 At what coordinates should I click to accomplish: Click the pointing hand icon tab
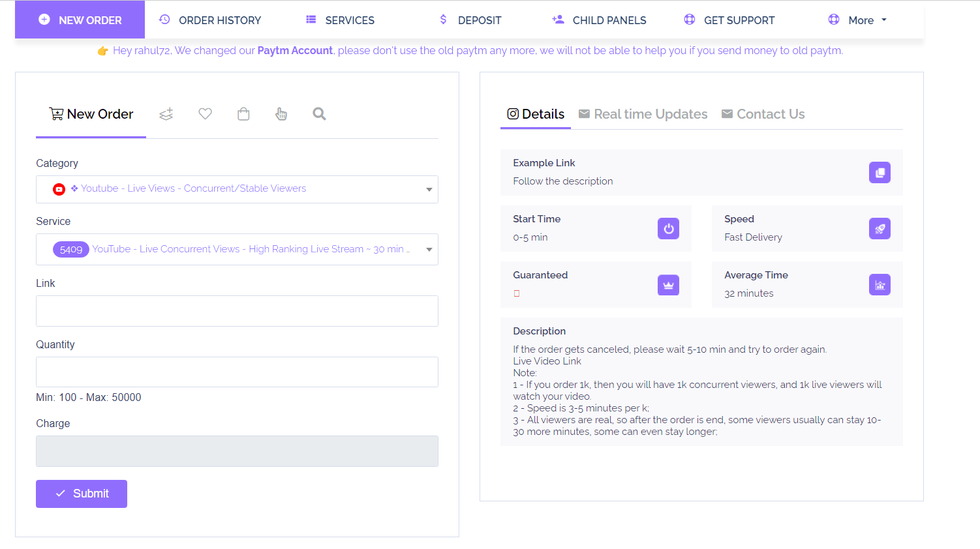tap(281, 114)
